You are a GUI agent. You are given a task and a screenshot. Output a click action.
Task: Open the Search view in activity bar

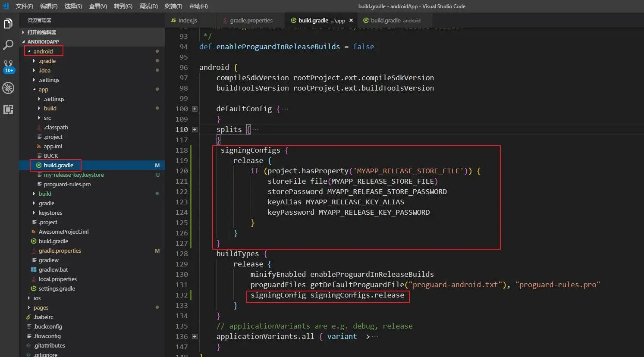pos(8,45)
